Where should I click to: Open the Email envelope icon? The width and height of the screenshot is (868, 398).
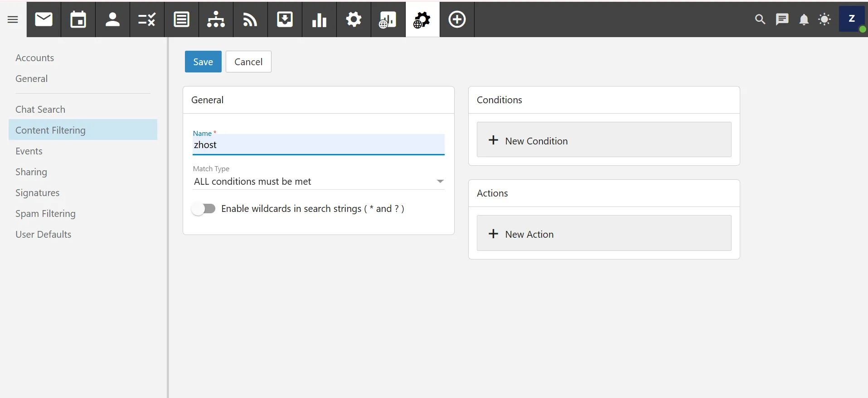pos(44,19)
